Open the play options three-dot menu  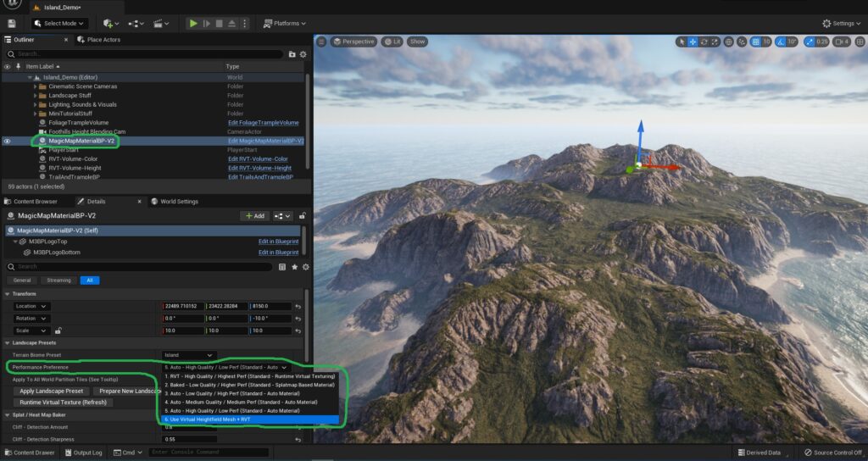point(244,23)
